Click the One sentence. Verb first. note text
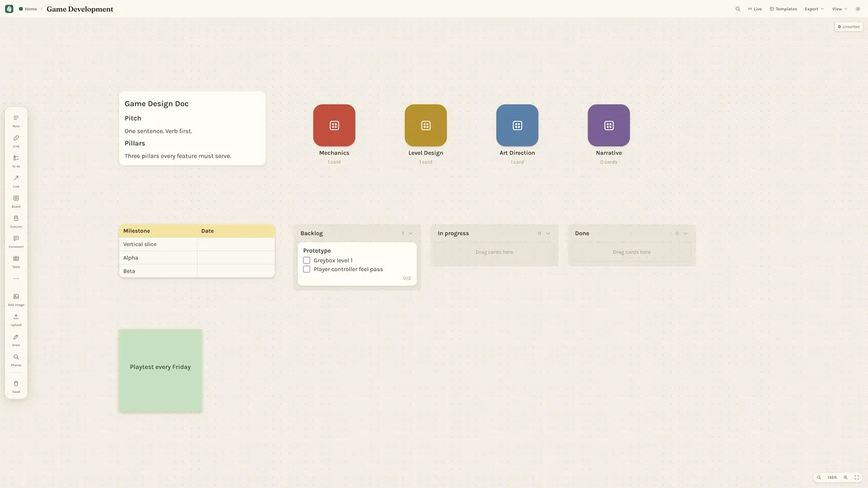The width and height of the screenshot is (868, 488). tap(158, 131)
